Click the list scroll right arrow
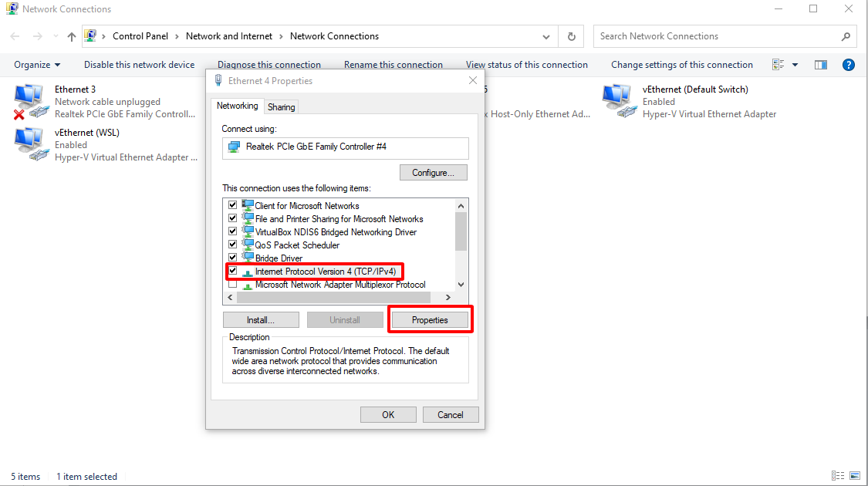 click(x=448, y=298)
